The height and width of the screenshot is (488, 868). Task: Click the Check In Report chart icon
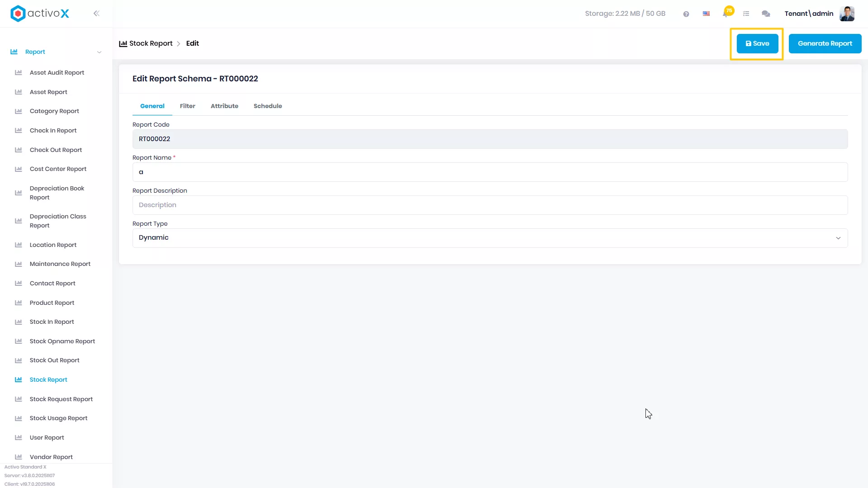coord(19,130)
